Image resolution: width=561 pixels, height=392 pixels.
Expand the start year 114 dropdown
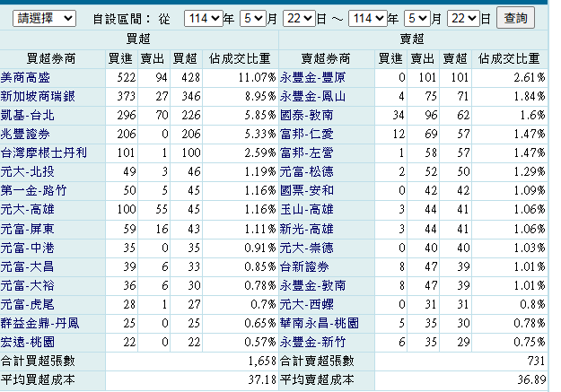click(203, 18)
